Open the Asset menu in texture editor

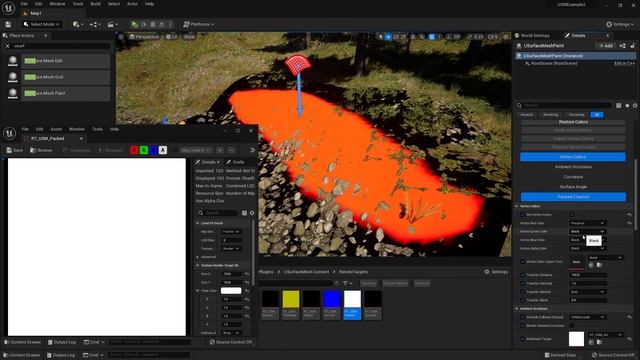click(x=56, y=129)
